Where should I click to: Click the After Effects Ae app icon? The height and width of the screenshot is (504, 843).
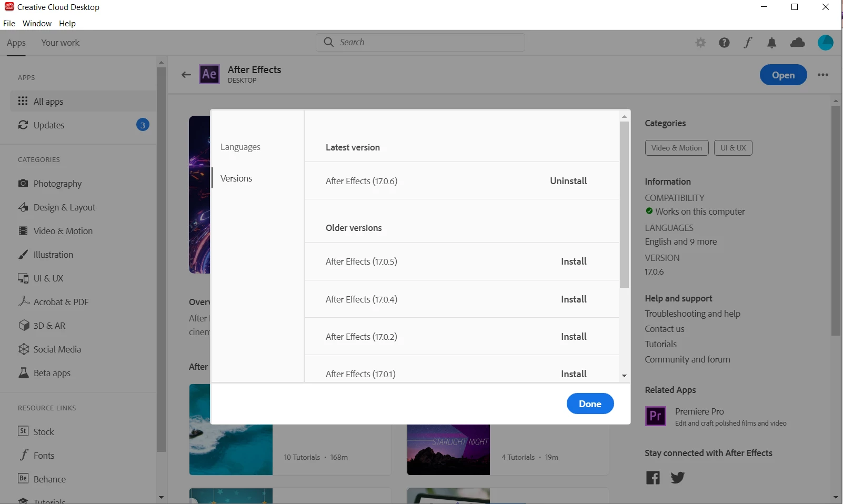pyautogui.click(x=209, y=74)
